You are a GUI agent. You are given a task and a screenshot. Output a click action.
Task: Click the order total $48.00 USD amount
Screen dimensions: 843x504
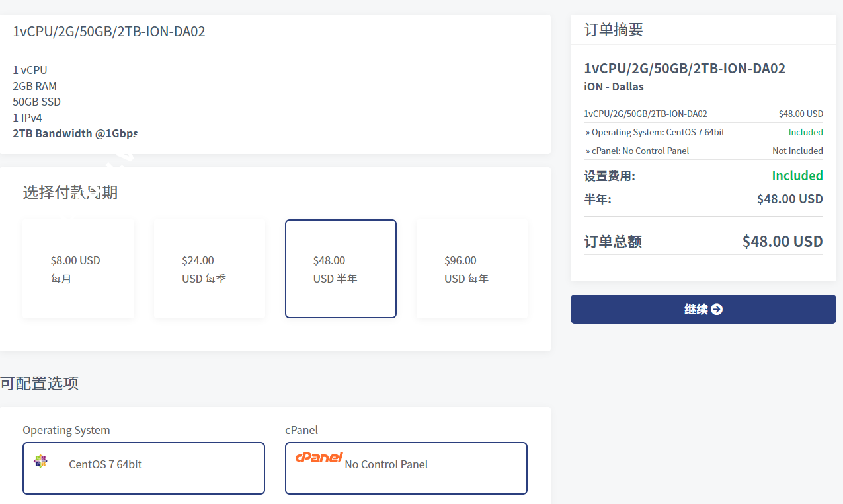tap(782, 241)
